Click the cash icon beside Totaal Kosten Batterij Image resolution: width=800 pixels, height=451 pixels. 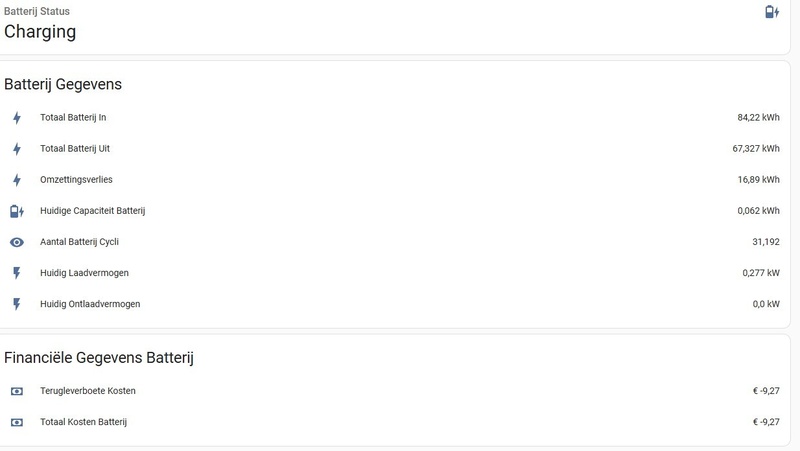[x=17, y=422]
